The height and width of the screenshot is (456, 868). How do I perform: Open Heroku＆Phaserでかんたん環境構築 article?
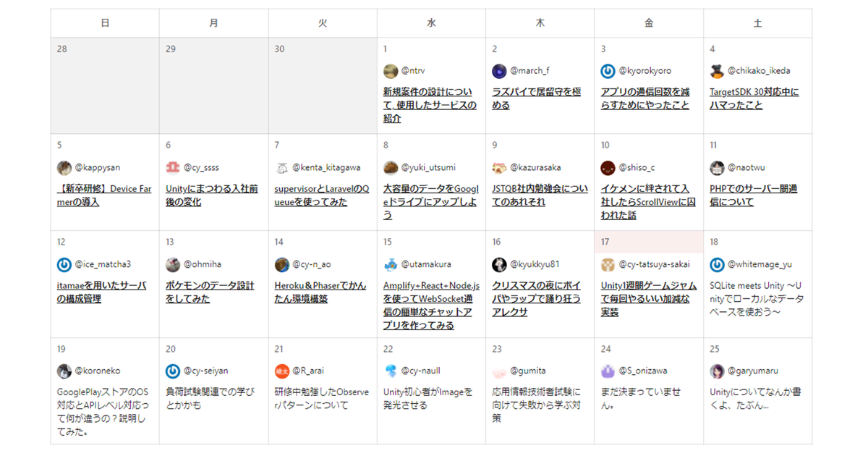point(320,292)
